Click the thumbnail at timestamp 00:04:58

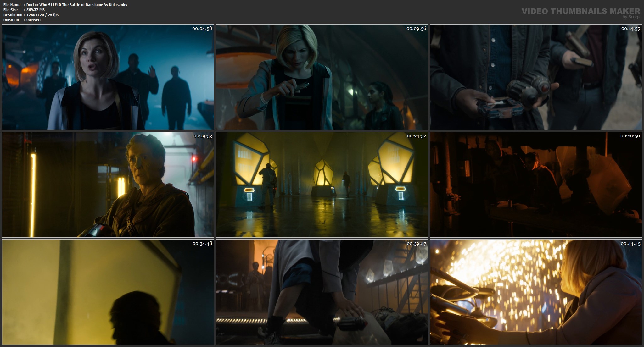click(x=108, y=77)
